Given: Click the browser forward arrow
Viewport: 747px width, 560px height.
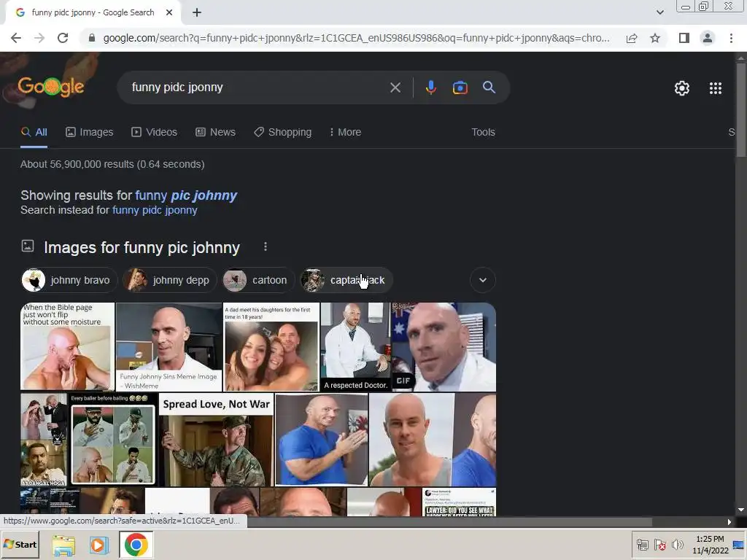Looking at the screenshot, I should tap(39, 38).
